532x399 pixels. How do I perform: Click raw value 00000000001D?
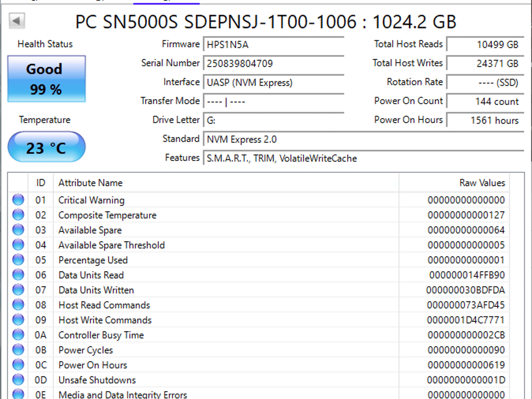(466, 380)
